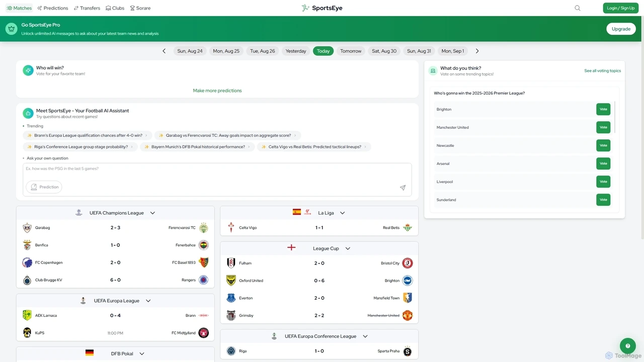This screenshot has height=362, width=644.
Task: Select the Mon, Sep 1 date tab
Action: coord(453,51)
